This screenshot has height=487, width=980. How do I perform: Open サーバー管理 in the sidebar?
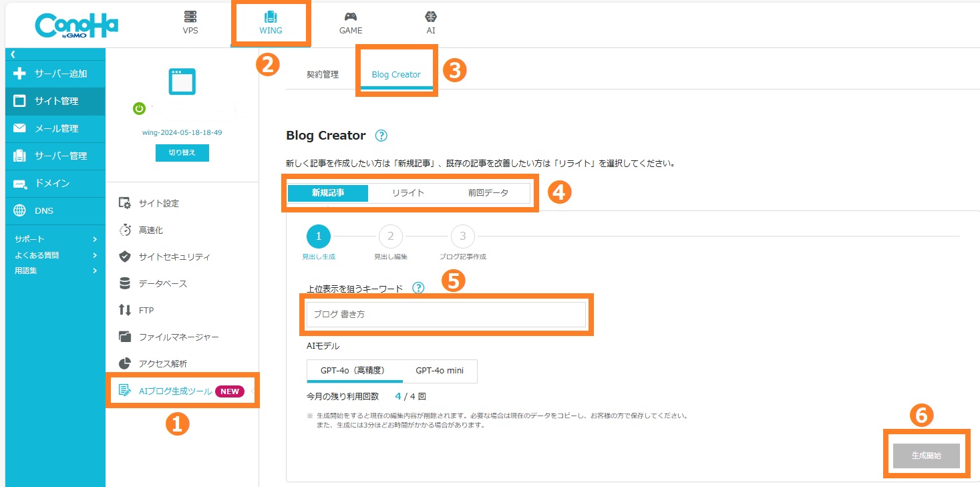pyautogui.click(x=55, y=156)
